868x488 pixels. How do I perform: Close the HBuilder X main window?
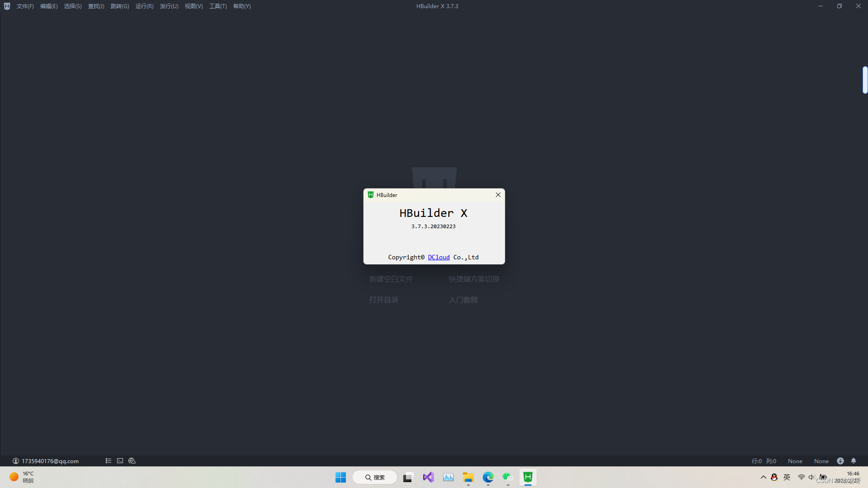858,6
